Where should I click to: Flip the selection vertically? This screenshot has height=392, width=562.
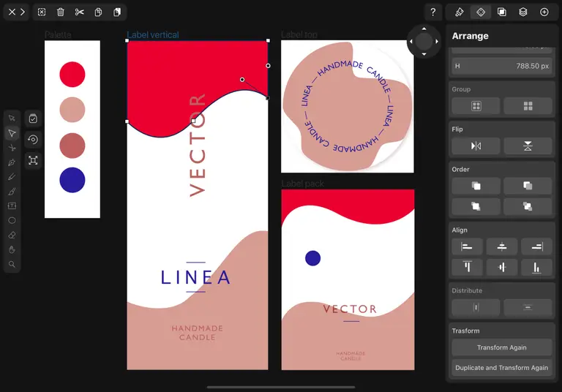528,146
